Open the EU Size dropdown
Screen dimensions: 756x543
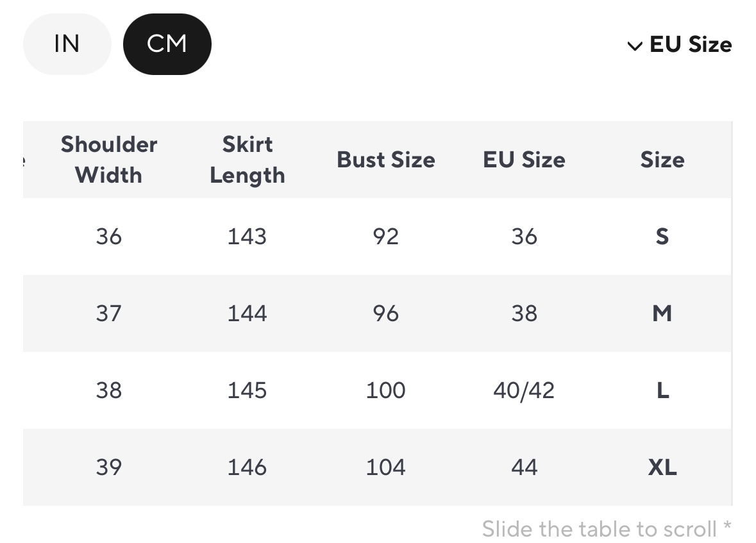click(x=690, y=45)
